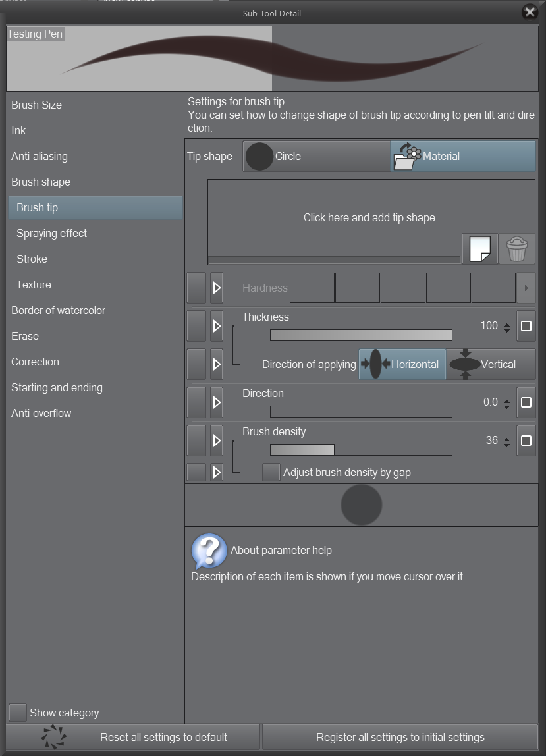Screen dimensions: 546x756
Task: Open the Brush shape category
Action: coord(96,182)
